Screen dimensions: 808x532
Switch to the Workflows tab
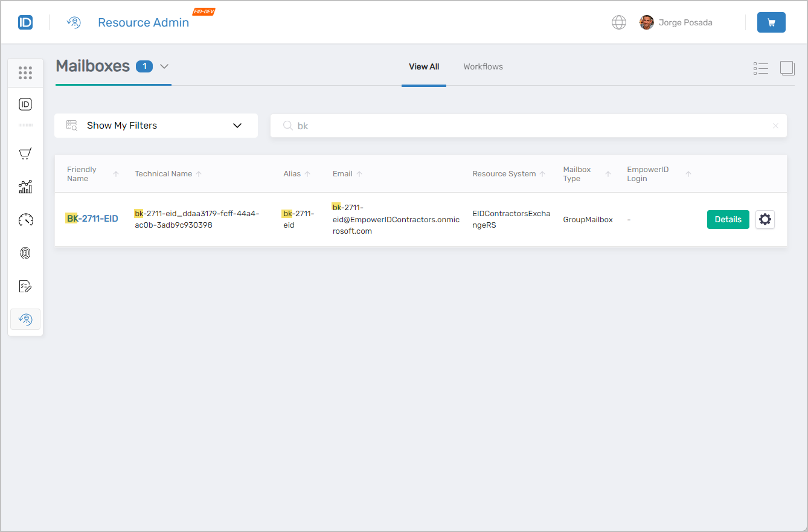click(x=483, y=66)
